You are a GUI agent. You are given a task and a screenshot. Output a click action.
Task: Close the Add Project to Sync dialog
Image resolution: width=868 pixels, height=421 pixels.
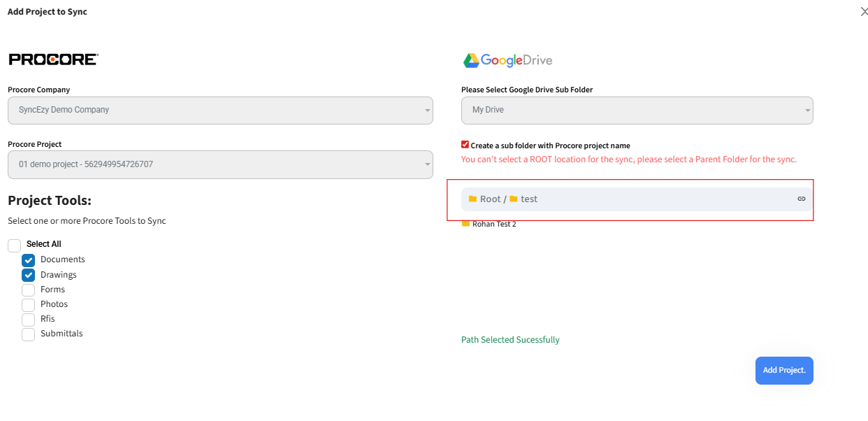(x=865, y=12)
